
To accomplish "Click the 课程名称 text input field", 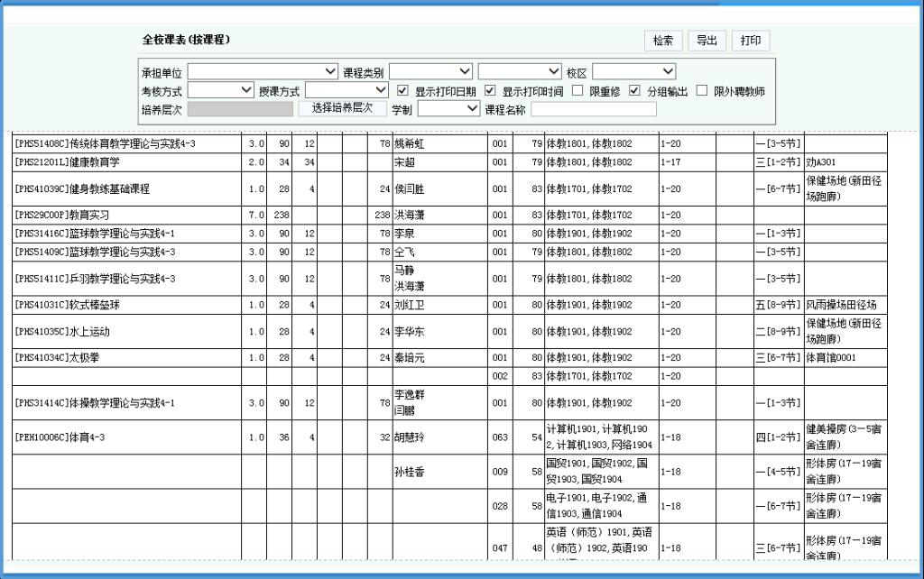I will pos(593,109).
